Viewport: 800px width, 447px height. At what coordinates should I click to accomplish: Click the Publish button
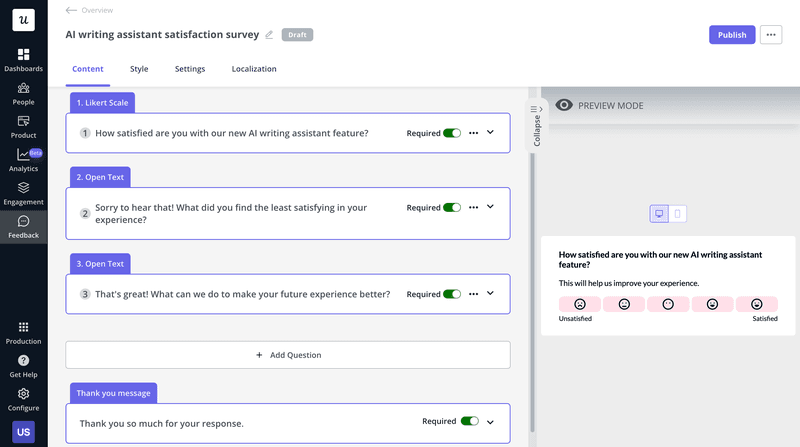point(732,35)
